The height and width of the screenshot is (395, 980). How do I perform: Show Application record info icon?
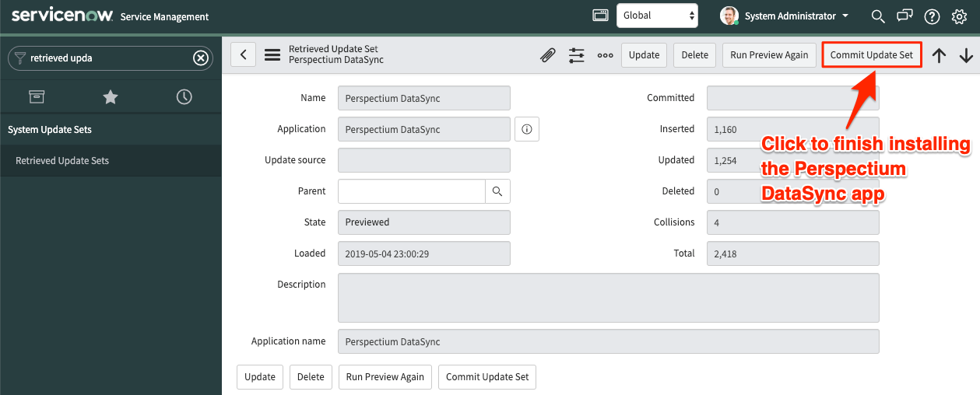[x=527, y=129]
